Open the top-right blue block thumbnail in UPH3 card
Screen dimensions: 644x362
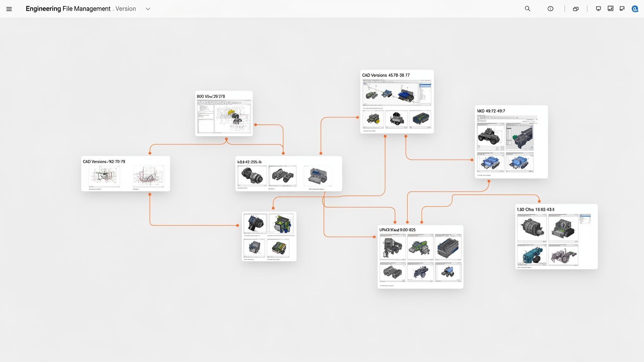tap(448, 247)
